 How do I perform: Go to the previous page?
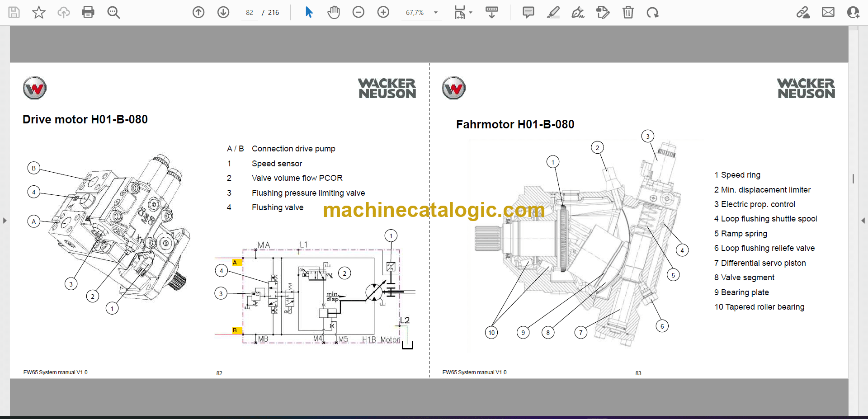198,12
